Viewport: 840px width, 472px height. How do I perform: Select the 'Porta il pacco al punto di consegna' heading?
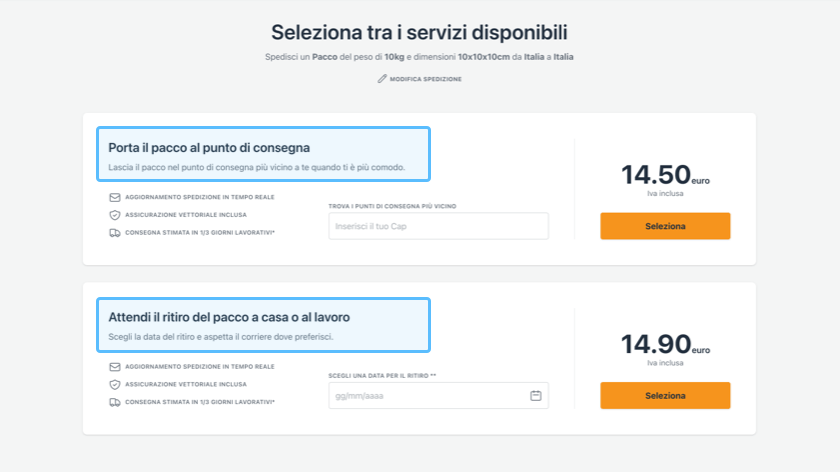coord(209,148)
